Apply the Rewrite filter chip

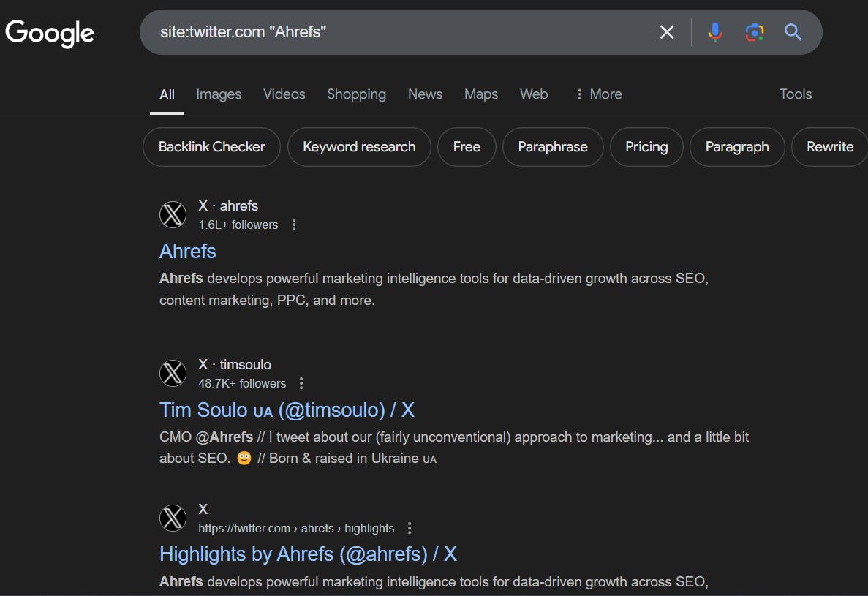coord(829,147)
